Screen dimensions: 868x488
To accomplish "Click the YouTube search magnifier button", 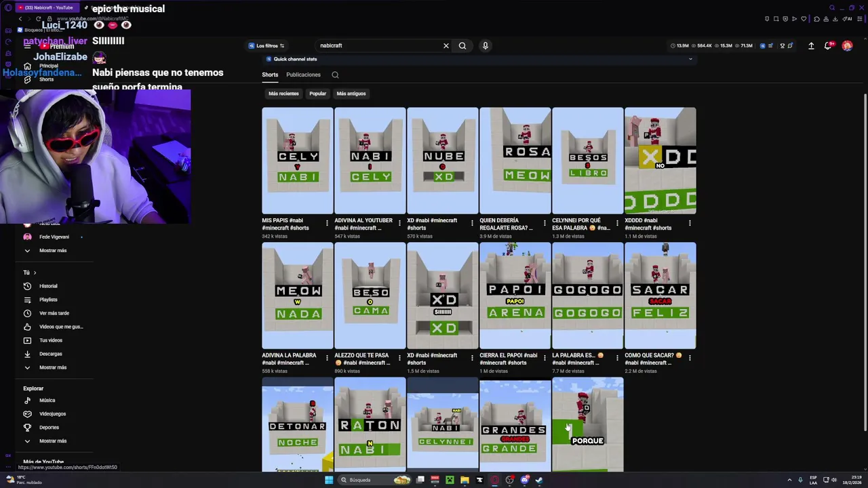I will click(x=462, y=45).
